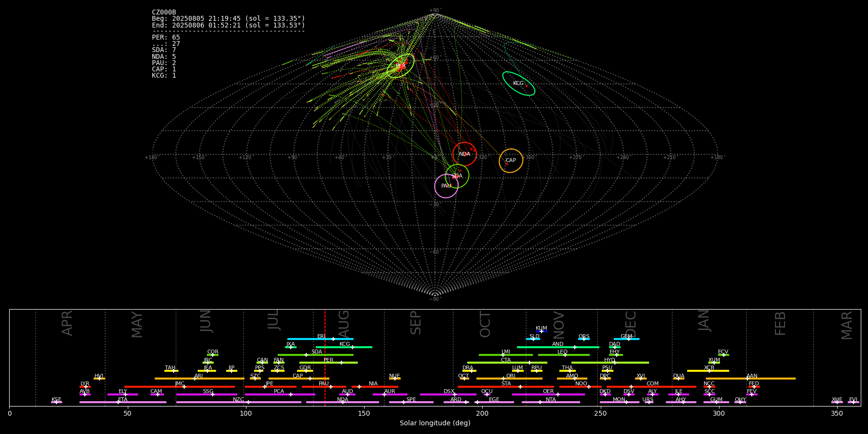
Task: Select the green SDA radiant circle
Action: pos(457,176)
